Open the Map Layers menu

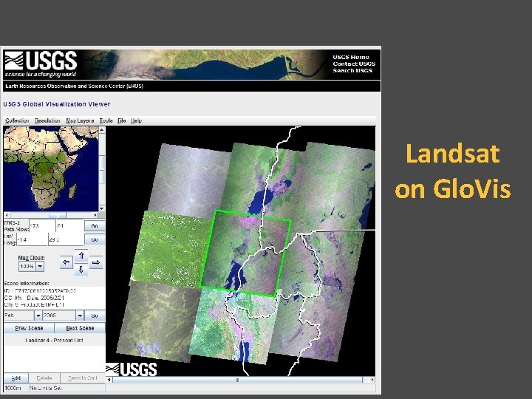[x=80, y=120]
